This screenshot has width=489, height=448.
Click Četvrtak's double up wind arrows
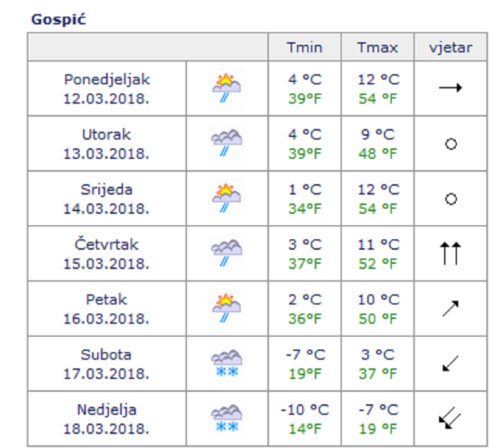pos(451,254)
